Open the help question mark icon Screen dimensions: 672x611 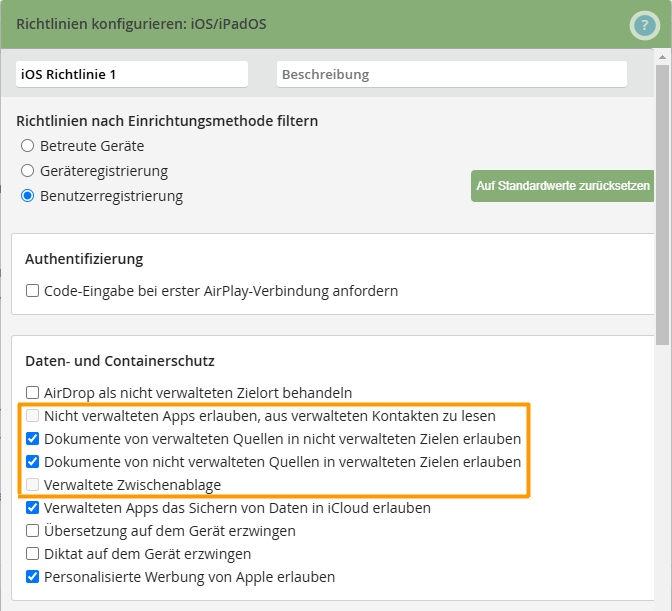(x=644, y=26)
